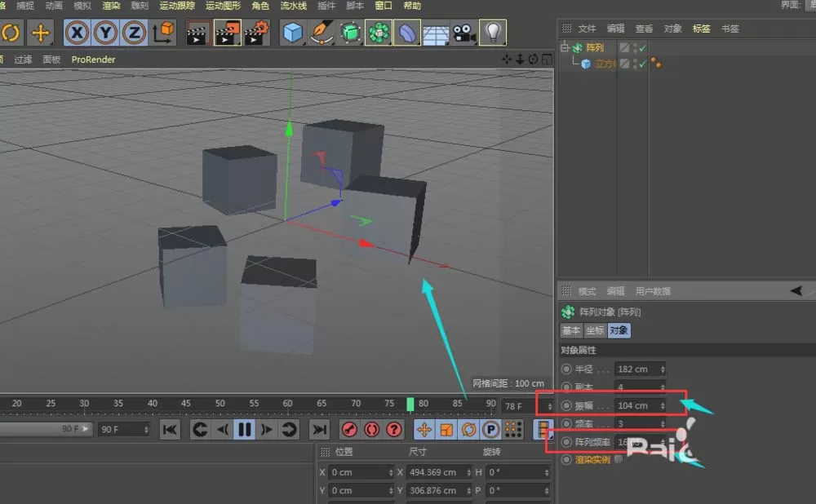This screenshot has height=504, width=816.
Task: Go to the start of animation
Action: 170,430
